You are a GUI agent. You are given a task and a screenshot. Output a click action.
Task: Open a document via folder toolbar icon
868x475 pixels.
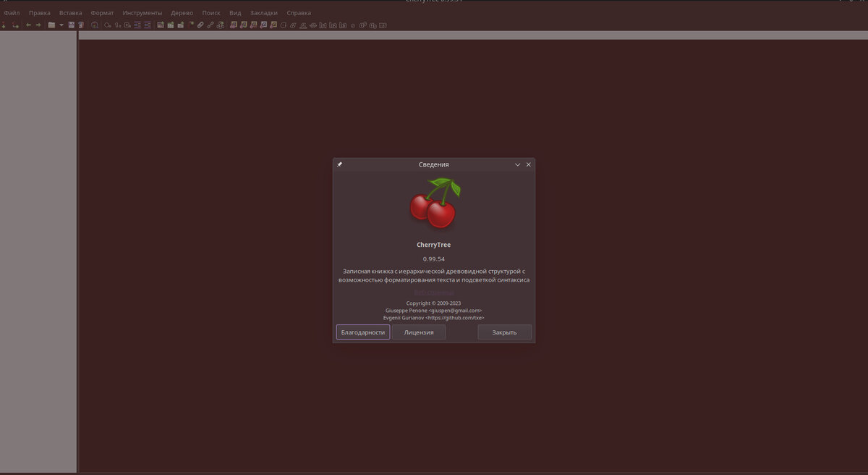click(x=51, y=25)
